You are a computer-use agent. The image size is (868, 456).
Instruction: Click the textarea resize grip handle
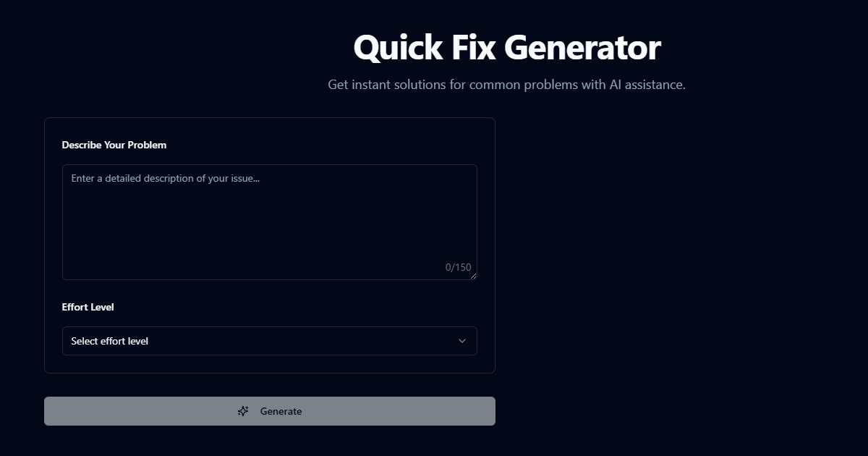pos(474,276)
